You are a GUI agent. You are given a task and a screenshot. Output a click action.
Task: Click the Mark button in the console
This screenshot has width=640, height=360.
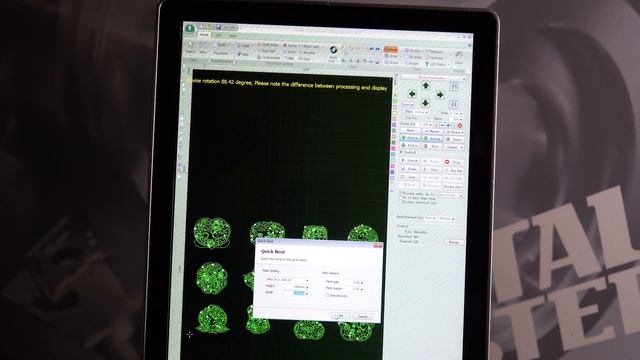(x=411, y=131)
